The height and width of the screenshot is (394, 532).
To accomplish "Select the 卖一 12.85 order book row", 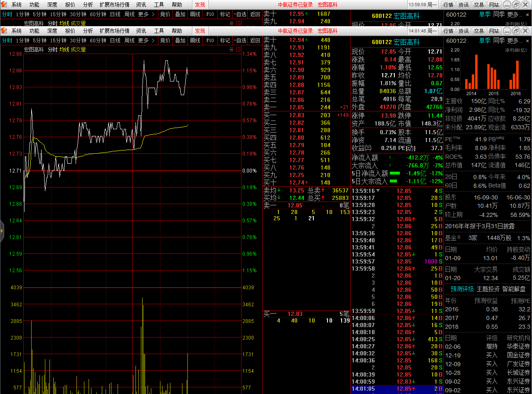I will point(306,107).
